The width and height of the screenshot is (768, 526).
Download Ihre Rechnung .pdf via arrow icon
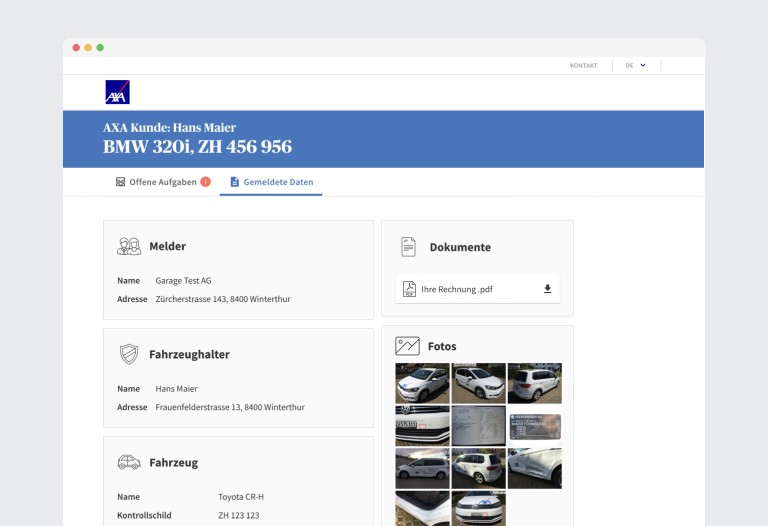tap(548, 289)
